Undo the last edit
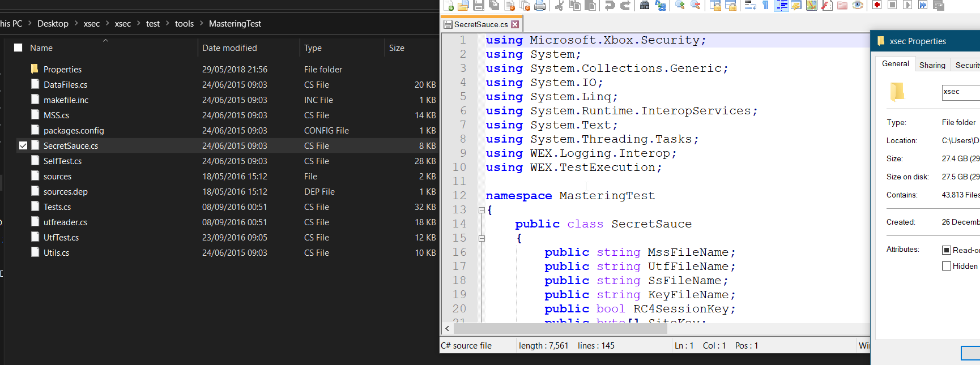 click(610, 6)
